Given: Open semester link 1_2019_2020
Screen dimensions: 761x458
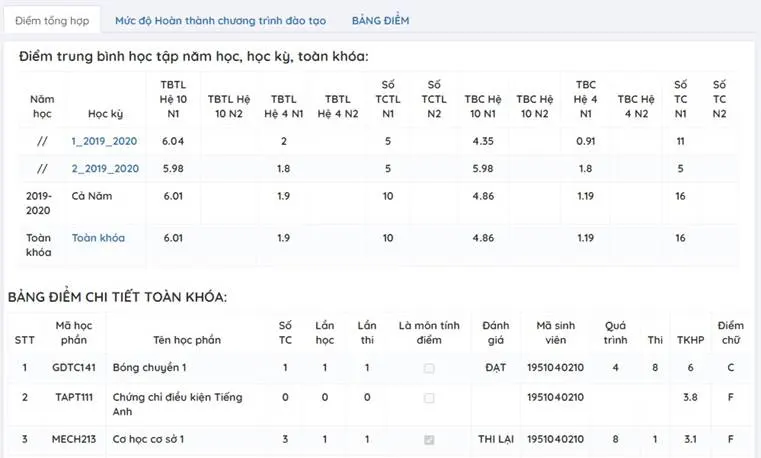Looking at the screenshot, I should [x=105, y=141].
